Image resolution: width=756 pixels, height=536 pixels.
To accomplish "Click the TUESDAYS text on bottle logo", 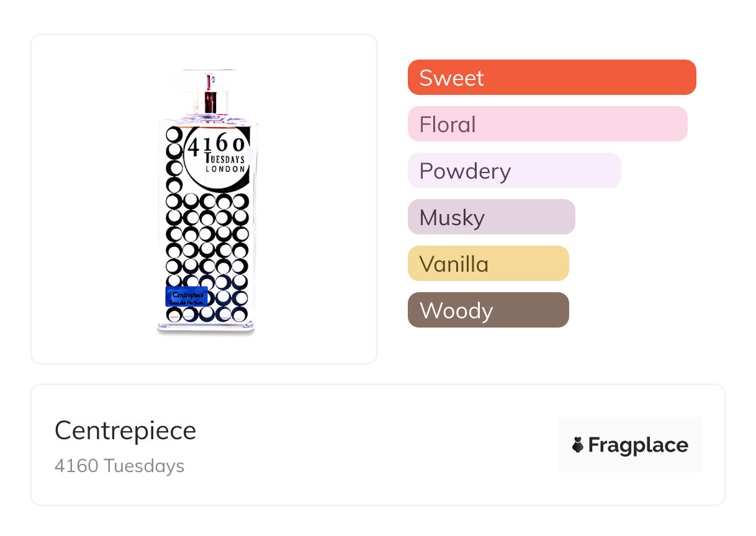I will tap(224, 159).
